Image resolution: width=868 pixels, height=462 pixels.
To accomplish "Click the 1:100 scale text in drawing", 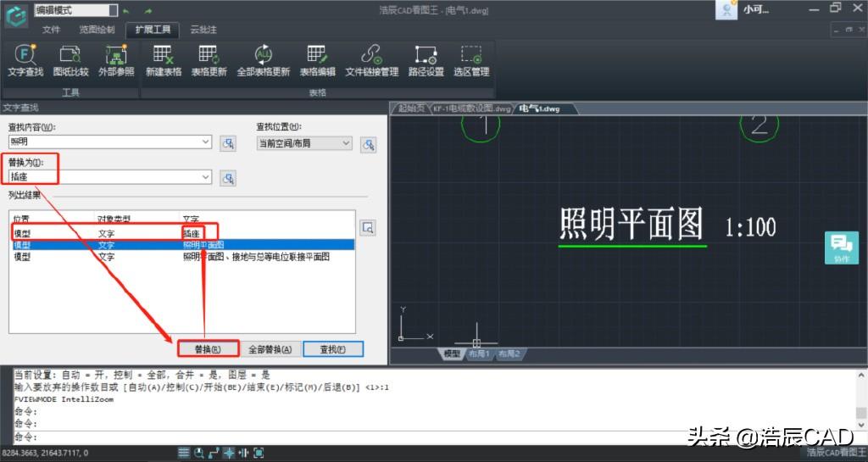I will click(750, 227).
